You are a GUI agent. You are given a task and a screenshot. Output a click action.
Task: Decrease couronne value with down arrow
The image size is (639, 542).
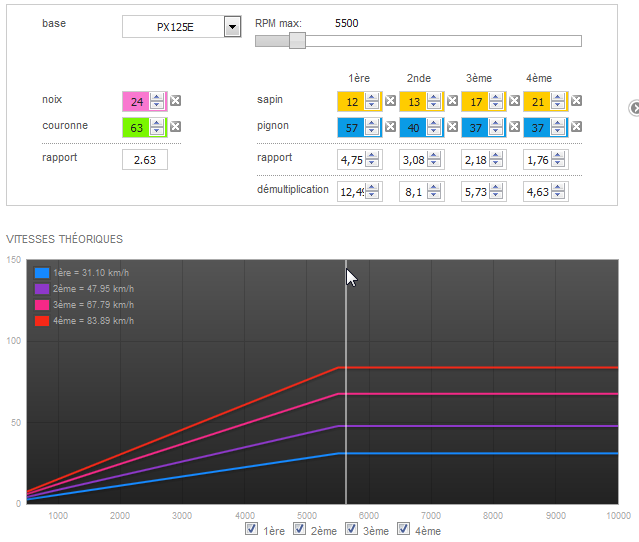click(x=157, y=131)
